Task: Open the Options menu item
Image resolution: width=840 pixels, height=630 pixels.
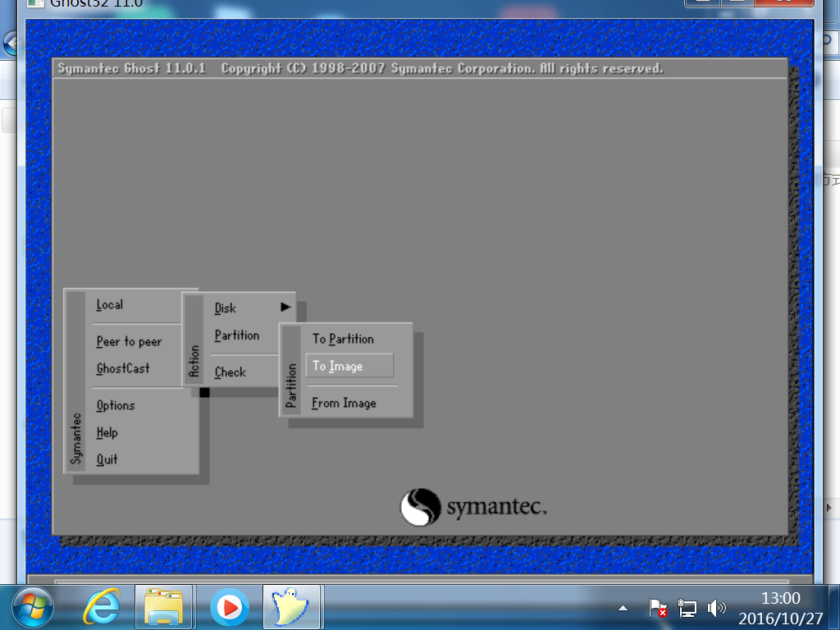Action: pos(116,405)
